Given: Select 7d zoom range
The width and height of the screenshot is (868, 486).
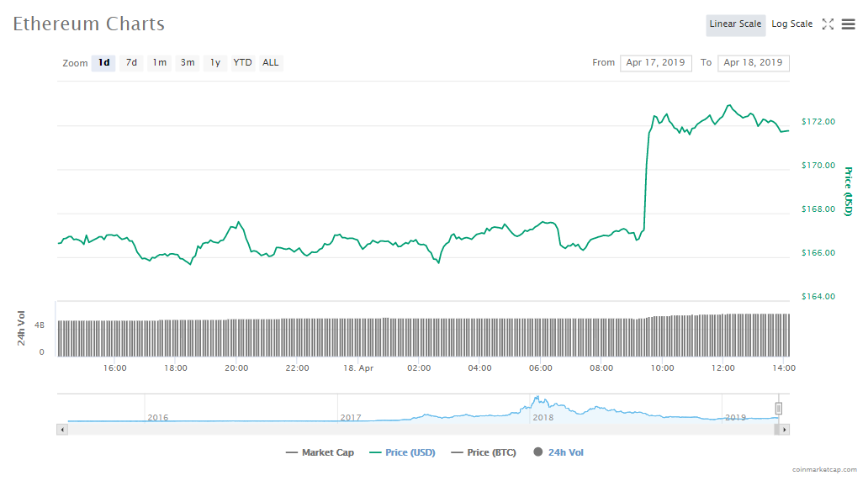Looking at the screenshot, I should 131,63.
